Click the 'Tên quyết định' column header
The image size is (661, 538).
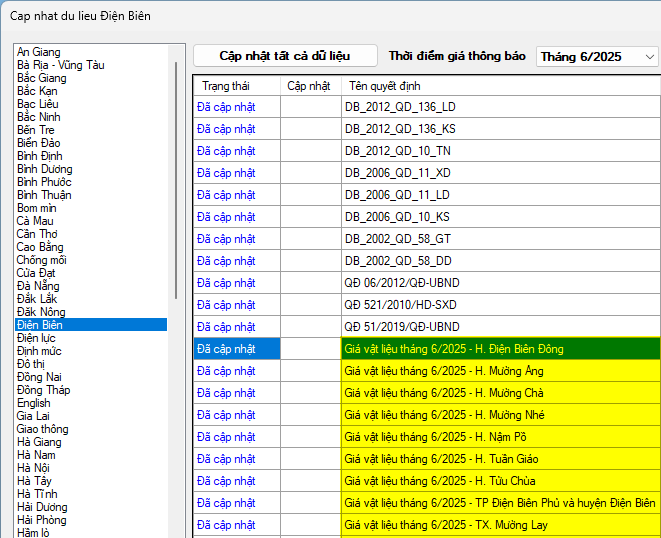[501, 86]
